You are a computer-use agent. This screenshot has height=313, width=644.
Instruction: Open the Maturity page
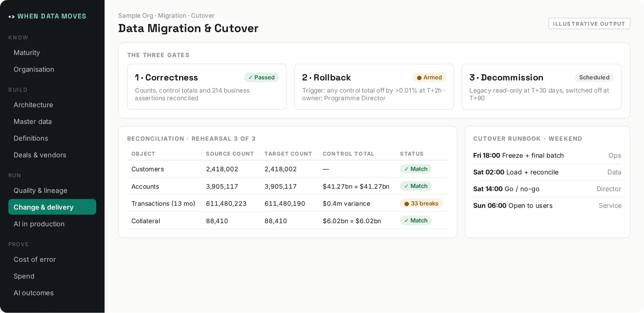click(x=52, y=53)
